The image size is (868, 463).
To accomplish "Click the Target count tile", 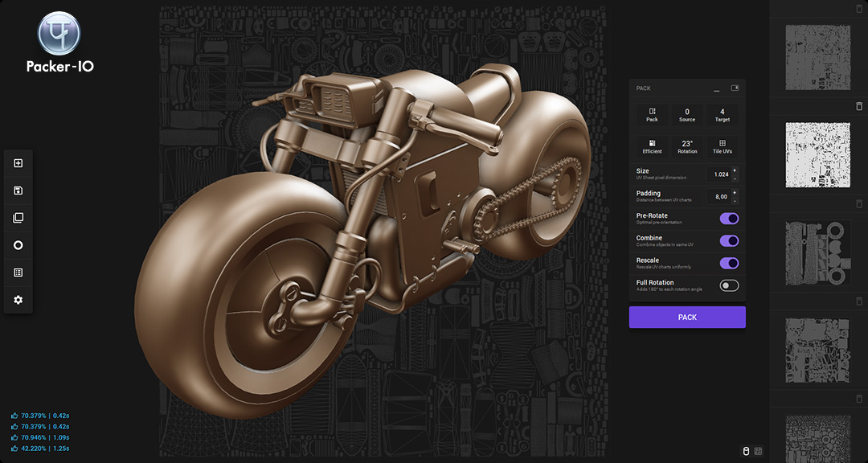I will [723, 115].
